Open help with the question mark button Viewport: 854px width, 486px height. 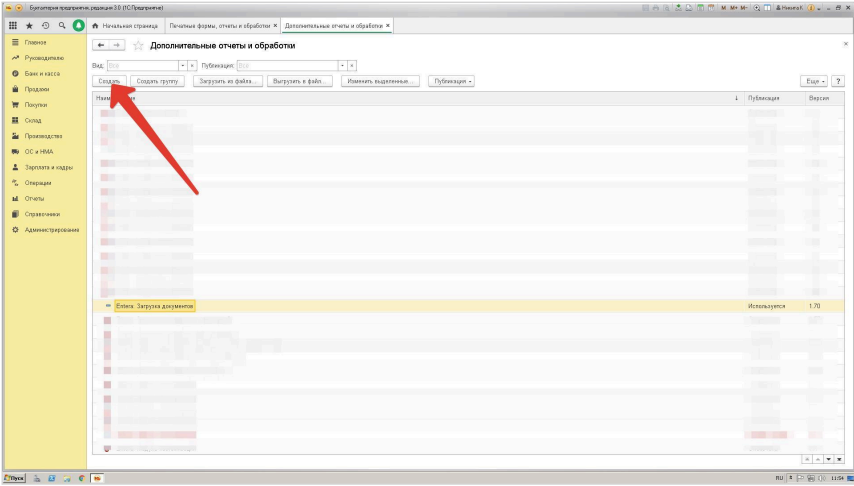(x=838, y=81)
